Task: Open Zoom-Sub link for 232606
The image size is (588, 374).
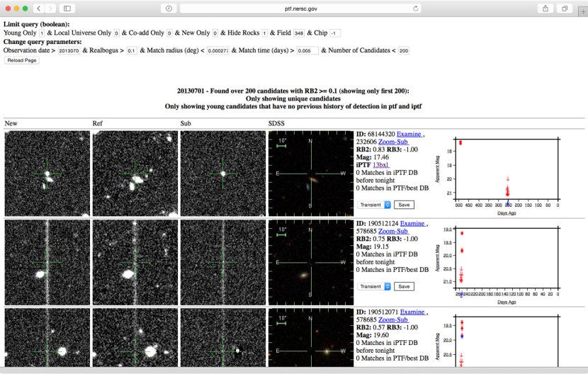Action: (x=393, y=142)
